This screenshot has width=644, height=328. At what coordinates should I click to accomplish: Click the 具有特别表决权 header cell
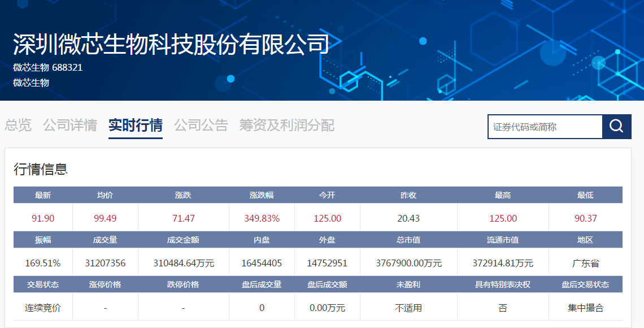click(x=503, y=284)
